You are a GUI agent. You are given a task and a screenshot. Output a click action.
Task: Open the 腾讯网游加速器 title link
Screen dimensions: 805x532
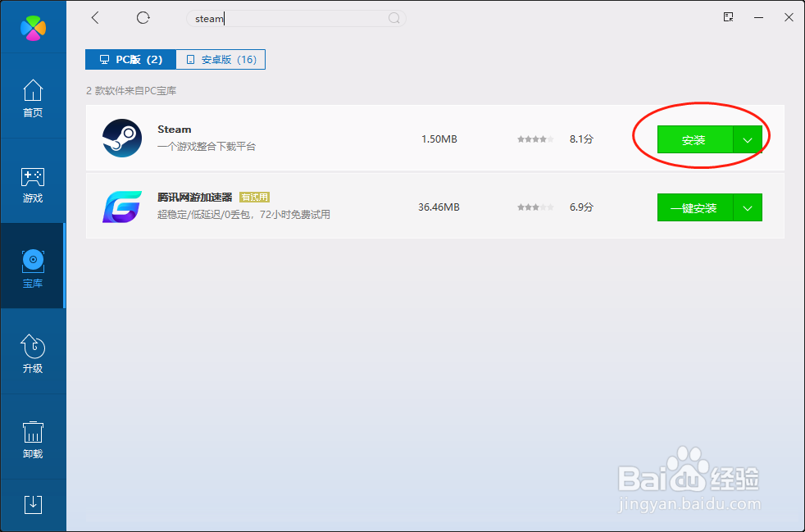[194, 198]
